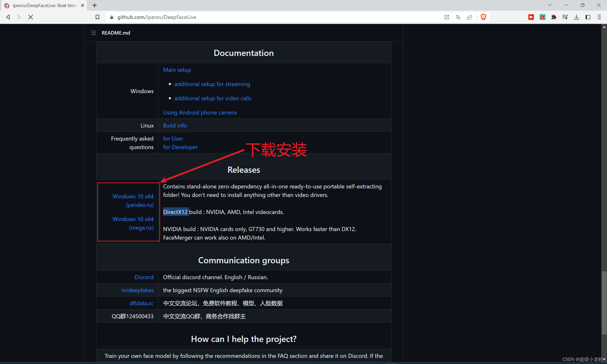The height and width of the screenshot is (364, 607).
Task: Open the README table of contents icon
Action: click(x=93, y=33)
